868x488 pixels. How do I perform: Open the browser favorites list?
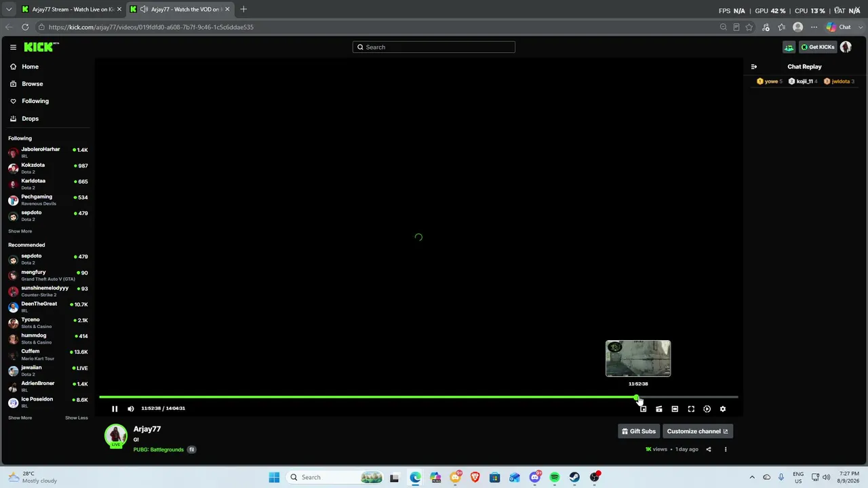tap(782, 27)
